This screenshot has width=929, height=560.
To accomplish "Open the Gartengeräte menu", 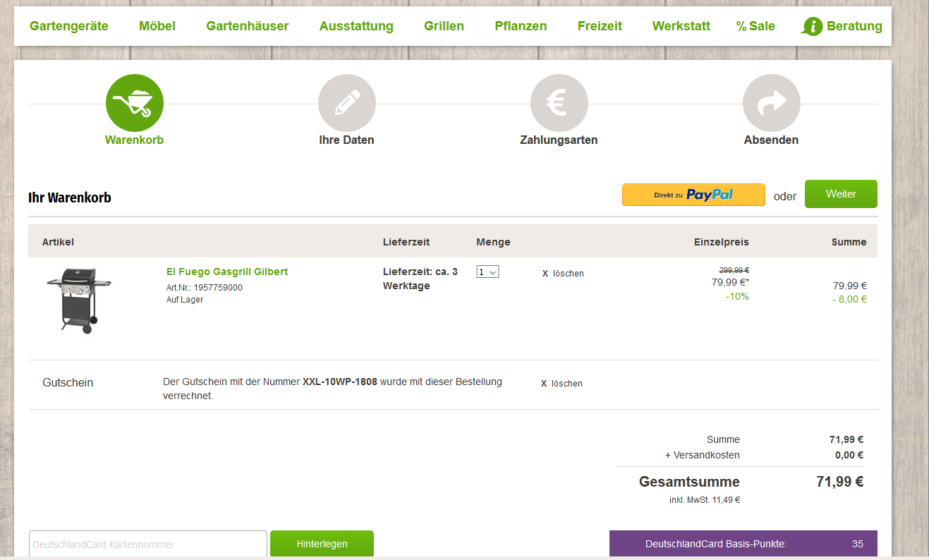I will [69, 26].
